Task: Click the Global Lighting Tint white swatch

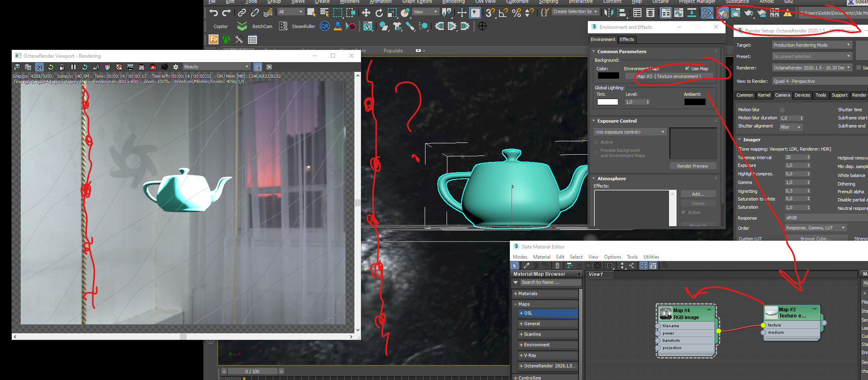Action: click(x=607, y=102)
